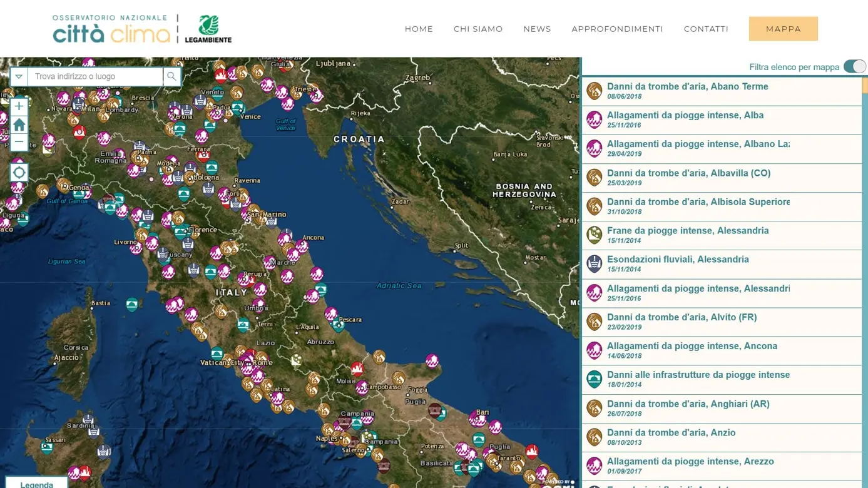Click the tornado icon beside the Anzio entry
Image resolution: width=868 pixels, height=488 pixels.
pyautogui.click(x=594, y=437)
